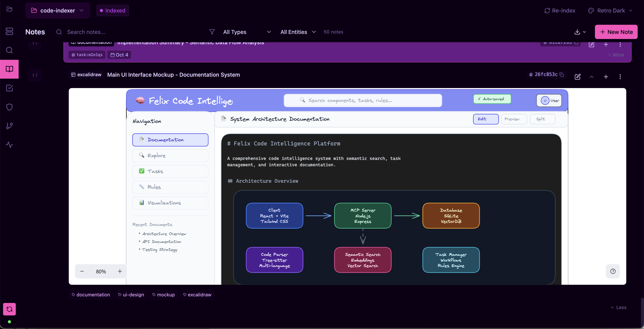Open the three-dot menu for mockup note

(620, 77)
